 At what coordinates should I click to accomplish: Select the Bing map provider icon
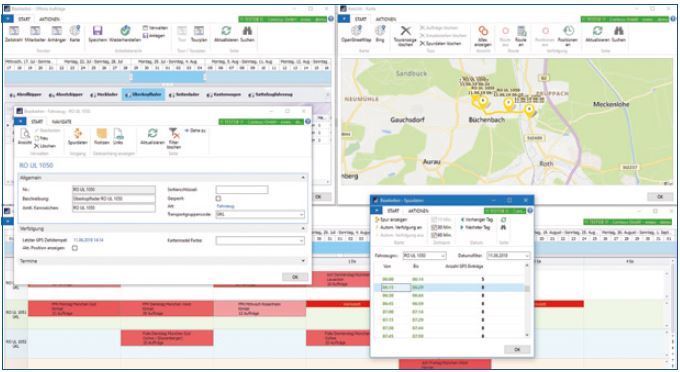click(x=380, y=34)
